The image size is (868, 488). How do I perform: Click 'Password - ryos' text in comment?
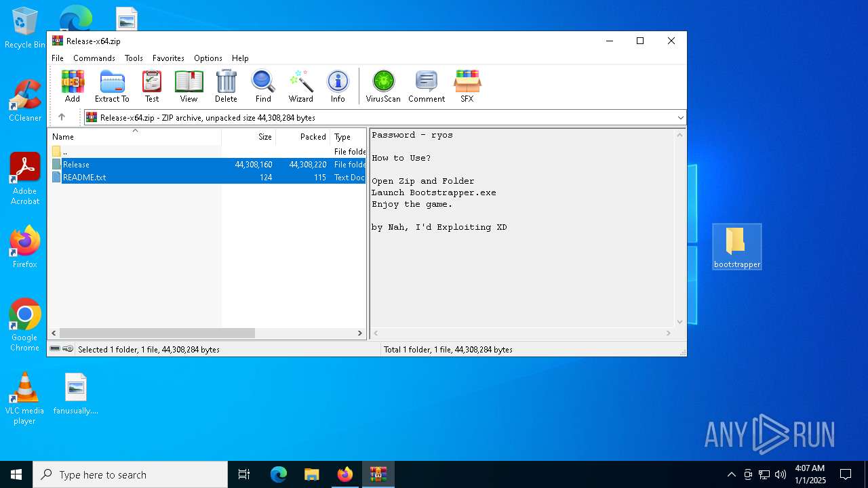coord(412,135)
